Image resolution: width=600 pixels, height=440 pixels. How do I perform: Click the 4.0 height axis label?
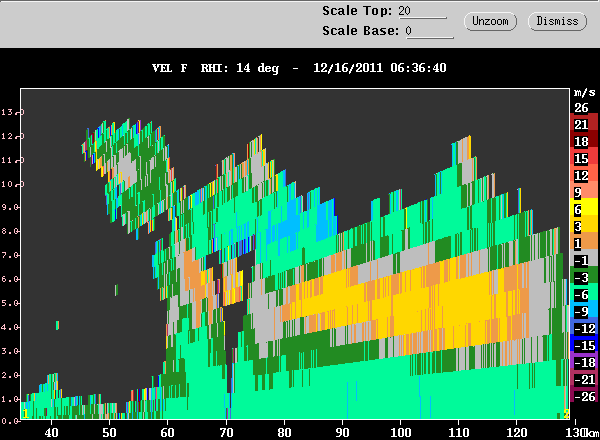[11, 327]
